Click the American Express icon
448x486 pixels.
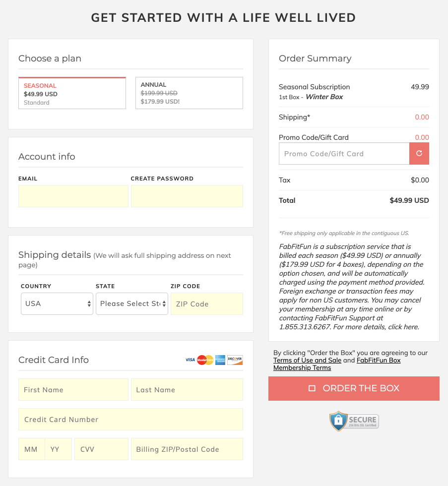pos(220,360)
